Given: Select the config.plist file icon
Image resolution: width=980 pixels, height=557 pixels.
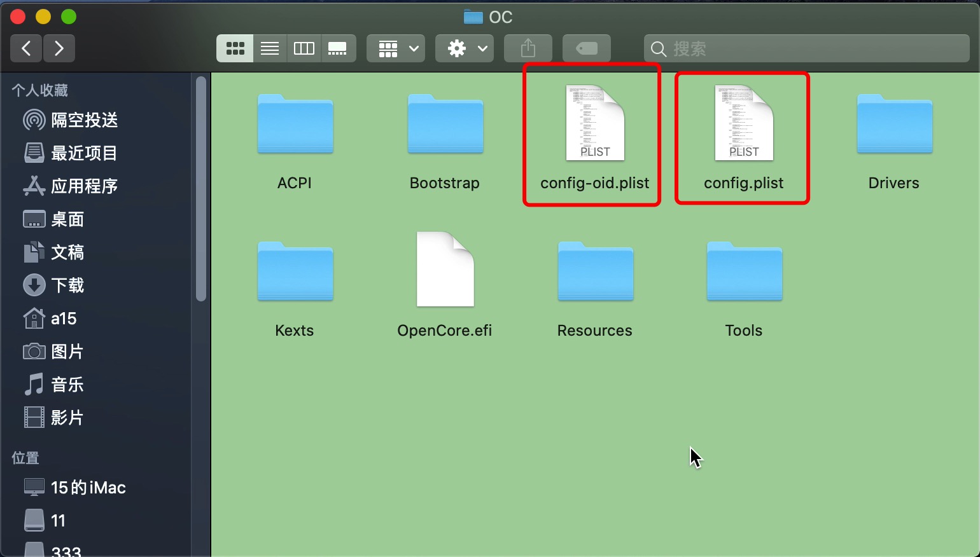Looking at the screenshot, I should [744, 123].
